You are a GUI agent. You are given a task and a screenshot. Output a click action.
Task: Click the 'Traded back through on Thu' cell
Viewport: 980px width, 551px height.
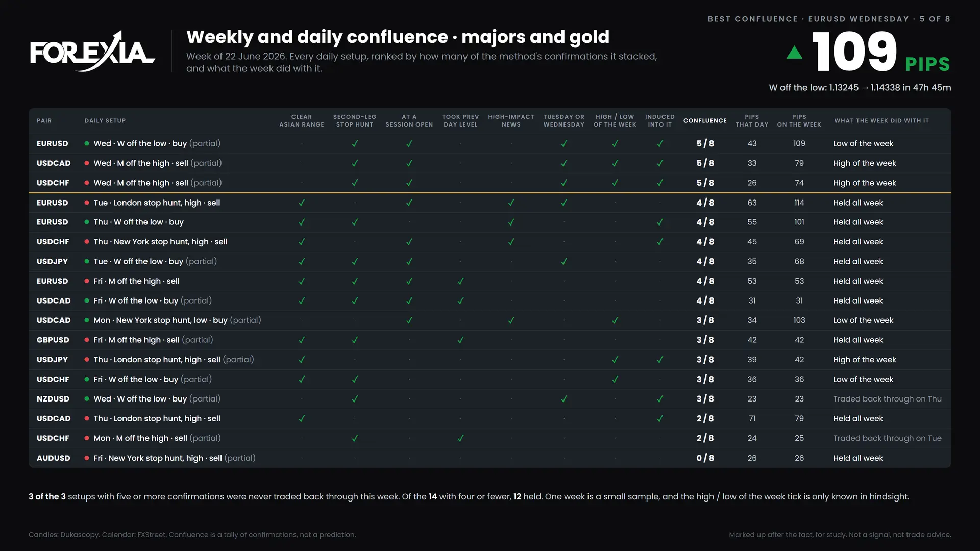[x=887, y=399]
